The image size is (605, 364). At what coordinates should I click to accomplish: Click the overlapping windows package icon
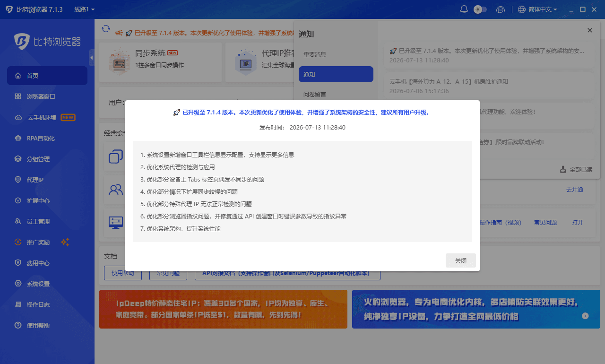coord(116,156)
